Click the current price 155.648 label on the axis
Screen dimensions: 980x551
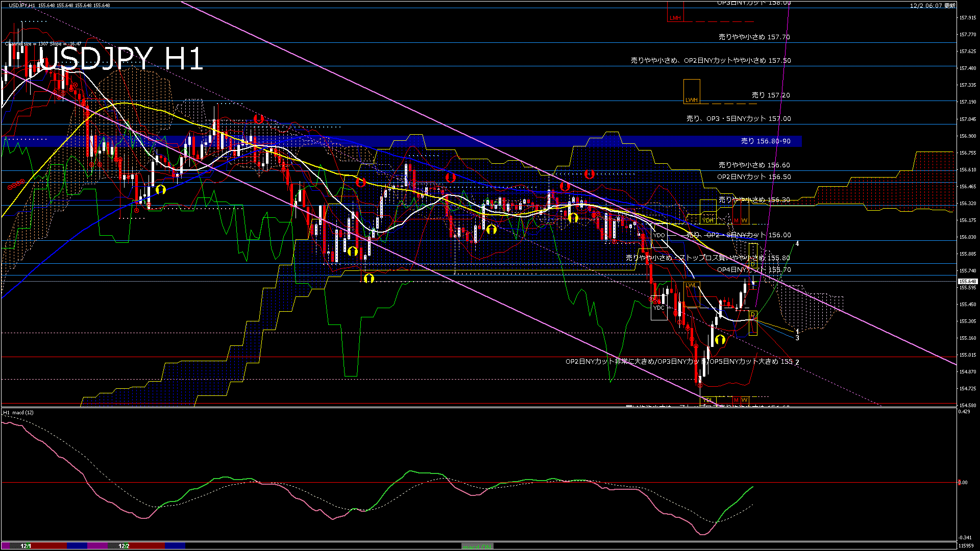click(967, 281)
